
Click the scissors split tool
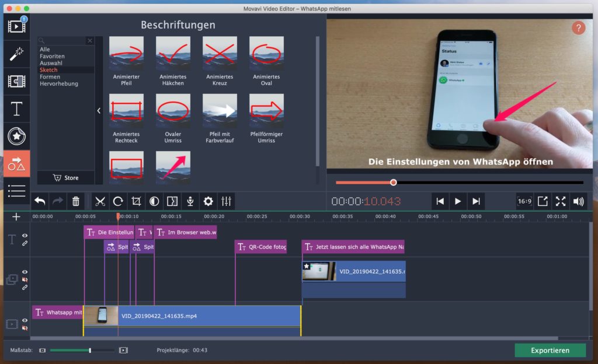point(100,201)
